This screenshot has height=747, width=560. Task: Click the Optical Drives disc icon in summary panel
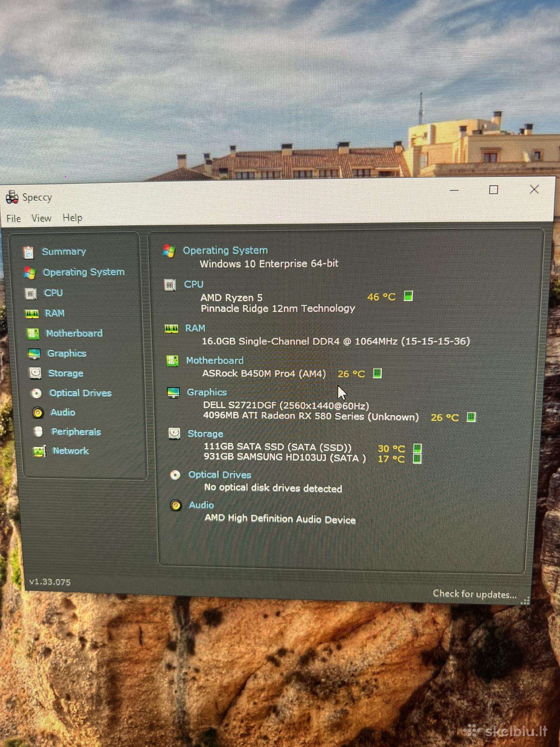click(175, 475)
